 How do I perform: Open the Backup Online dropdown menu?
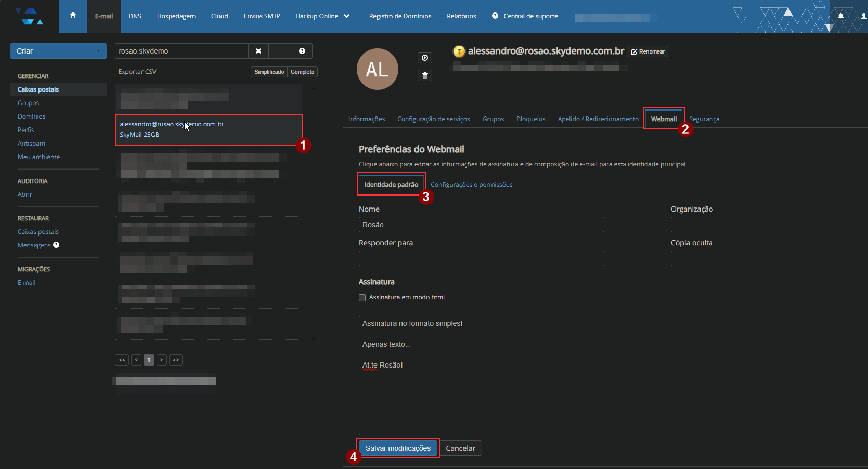pos(322,16)
